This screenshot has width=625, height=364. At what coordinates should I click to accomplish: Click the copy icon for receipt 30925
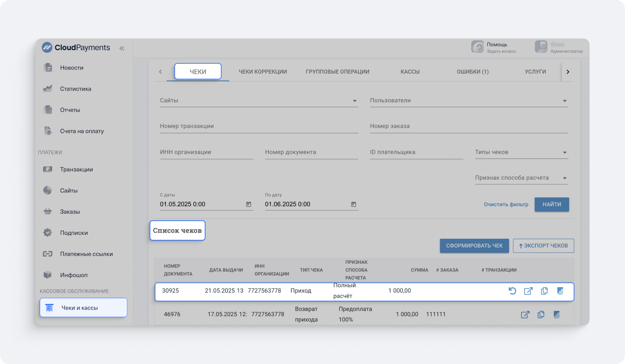click(544, 291)
